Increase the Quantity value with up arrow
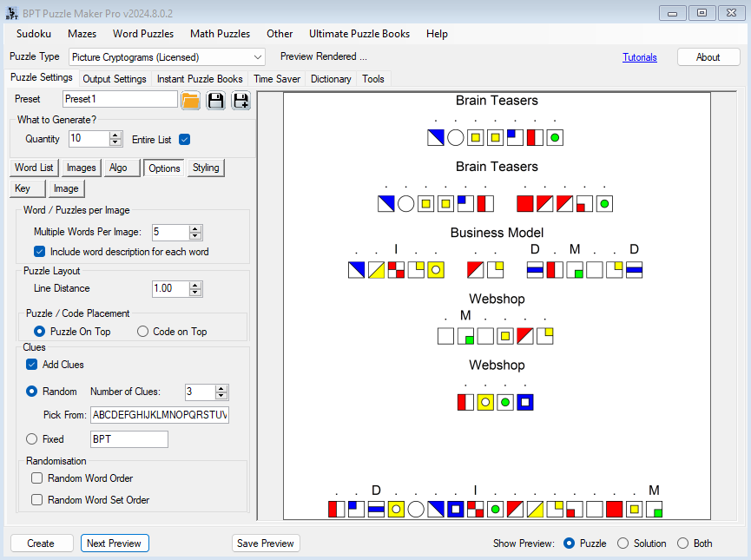The width and height of the screenshot is (751, 560). point(115,135)
